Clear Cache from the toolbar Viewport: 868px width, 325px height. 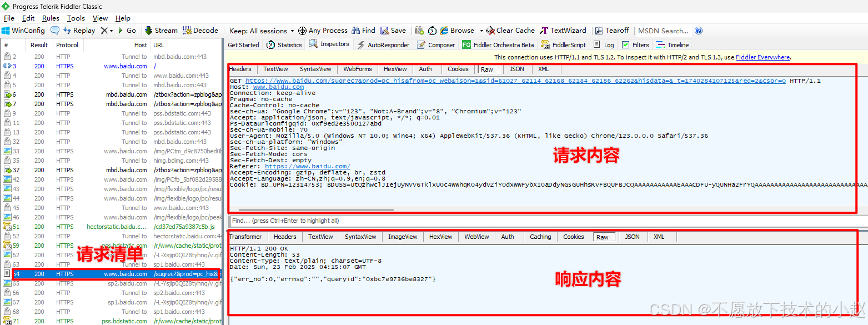[x=510, y=31]
